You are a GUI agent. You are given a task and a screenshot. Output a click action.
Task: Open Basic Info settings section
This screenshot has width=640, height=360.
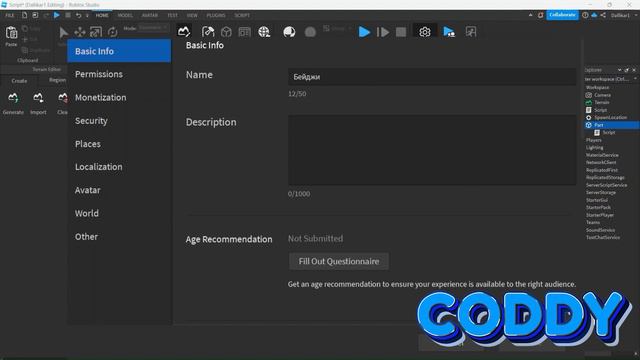119,51
